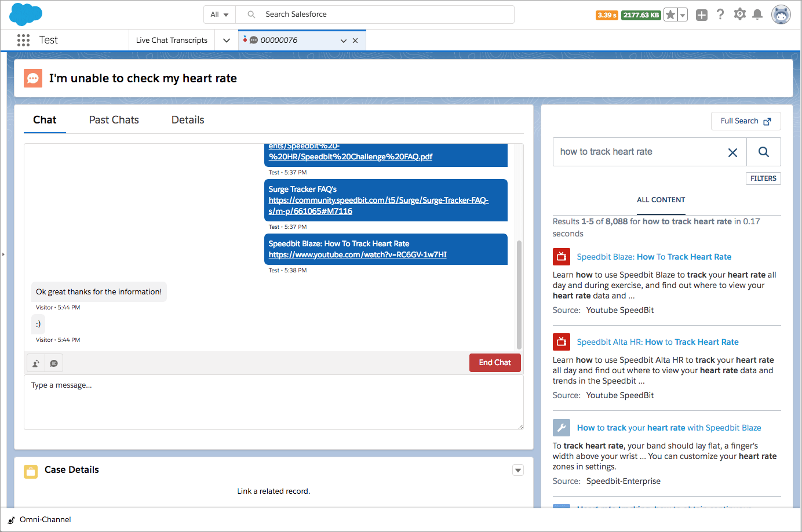The width and height of the screenshot is (802, 532).
Task: Click the Astro avatar profile icon
Action: pyautogui.click(x=781, y=14)
